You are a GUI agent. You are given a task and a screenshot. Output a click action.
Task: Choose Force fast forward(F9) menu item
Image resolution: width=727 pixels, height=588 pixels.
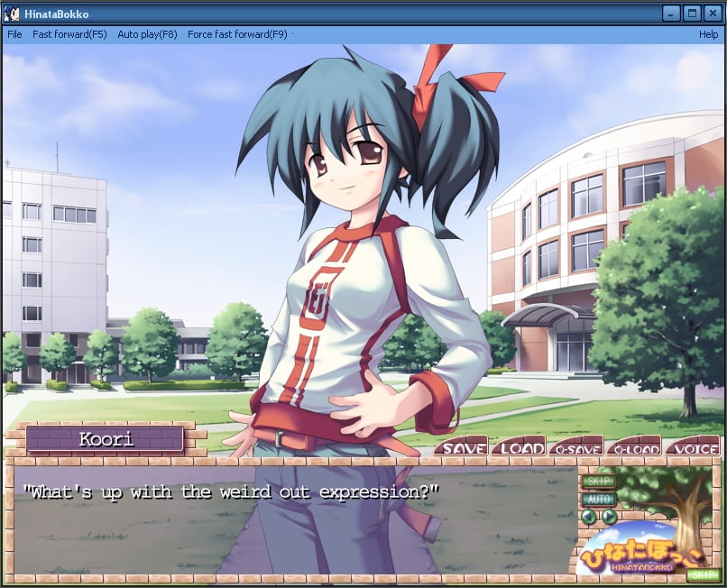point(237,34)
